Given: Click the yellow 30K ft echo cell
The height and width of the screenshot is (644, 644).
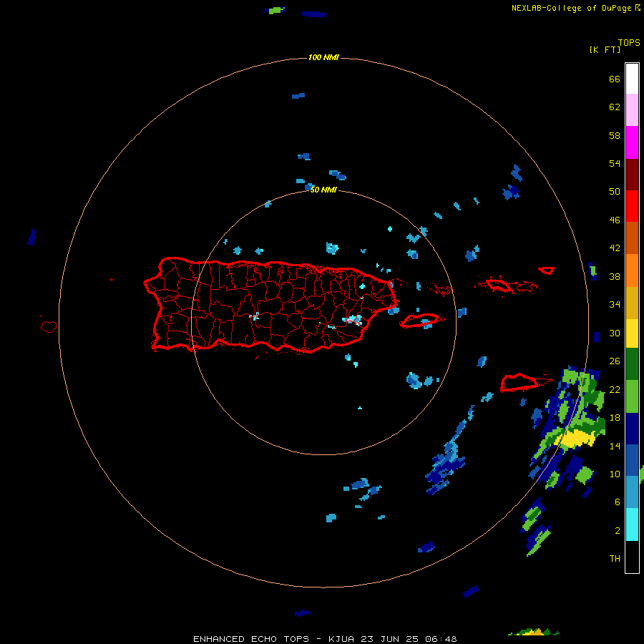Looking at the screenshot, I should pos(577,439).
